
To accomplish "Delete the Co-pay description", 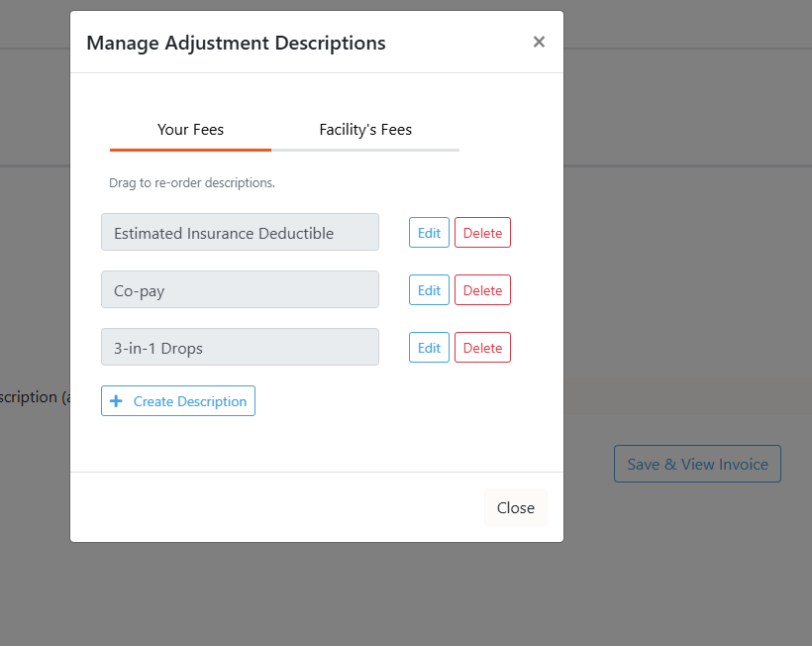I will point(482,290).
